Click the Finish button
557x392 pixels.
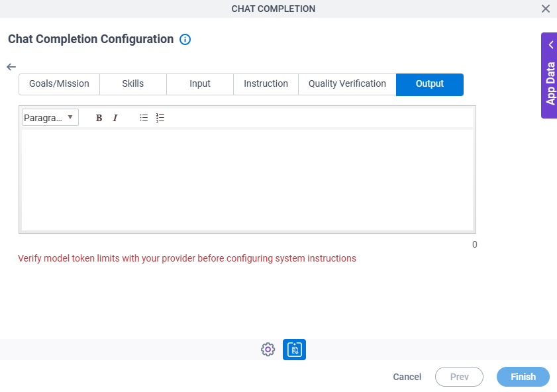523,377
